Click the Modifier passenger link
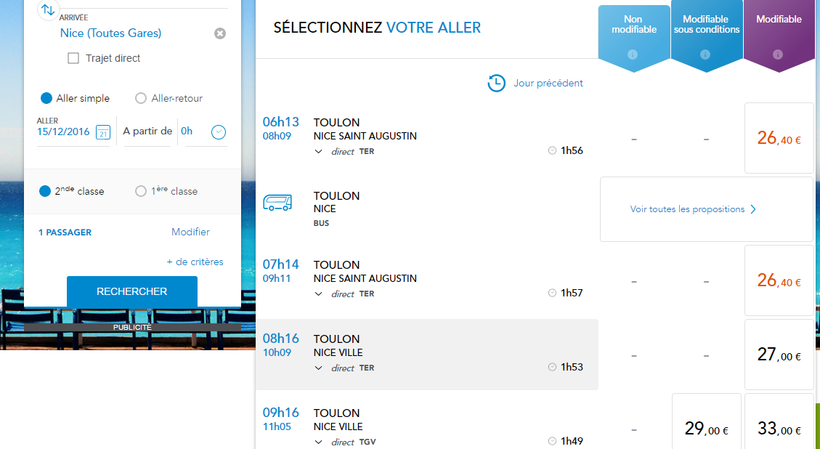820x449 pixels. coord(190,232)
